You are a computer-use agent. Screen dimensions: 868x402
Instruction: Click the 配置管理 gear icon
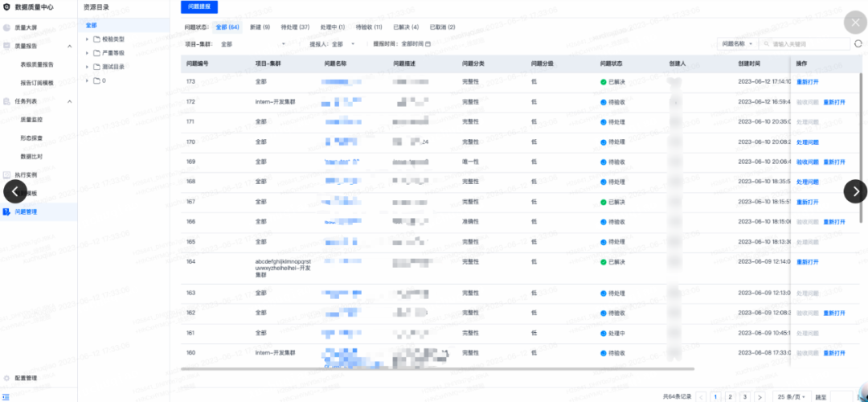6,377
